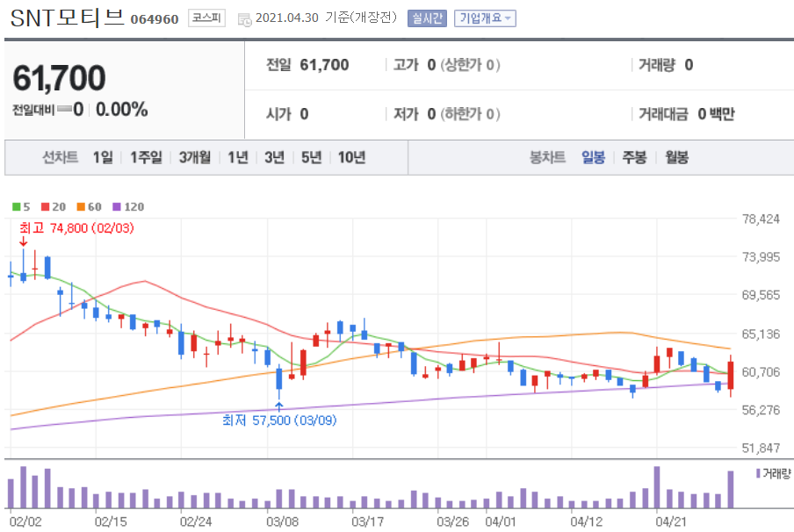Click the tallest volume bar at 04/21

pyautogui.click(x=657, y=487)
